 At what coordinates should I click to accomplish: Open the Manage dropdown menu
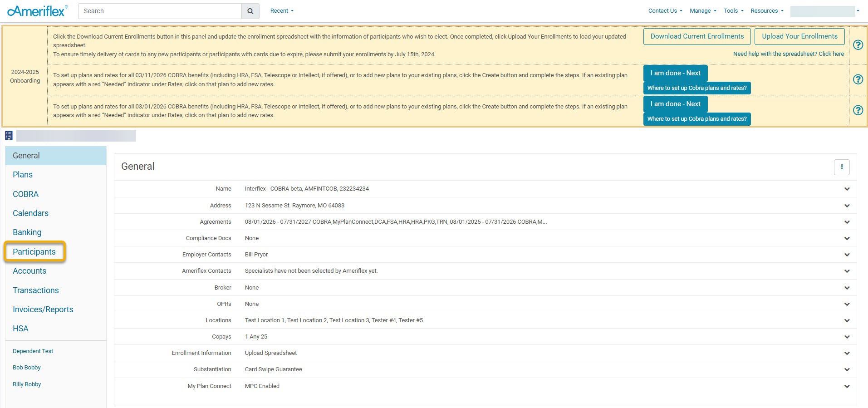click(702, 11)
